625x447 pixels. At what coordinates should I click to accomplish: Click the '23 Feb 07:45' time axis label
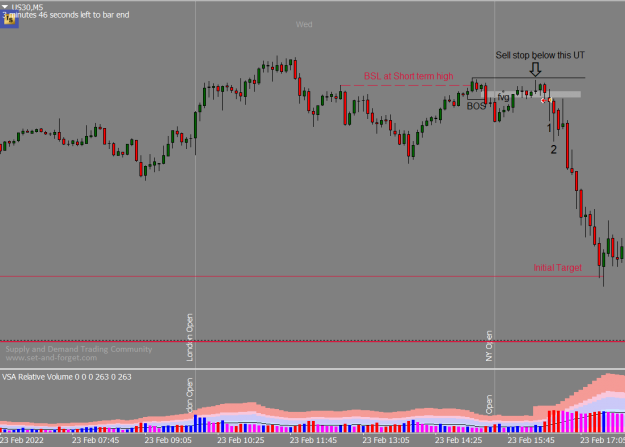tap(95, 440)
